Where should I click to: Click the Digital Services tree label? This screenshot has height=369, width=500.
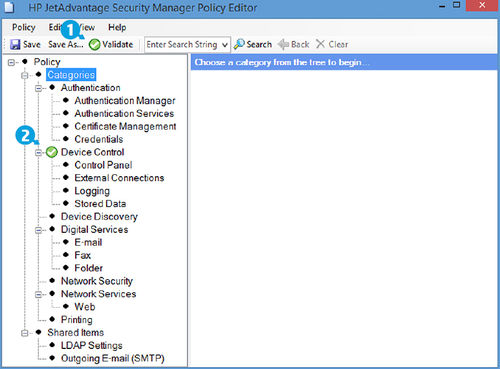95,229
